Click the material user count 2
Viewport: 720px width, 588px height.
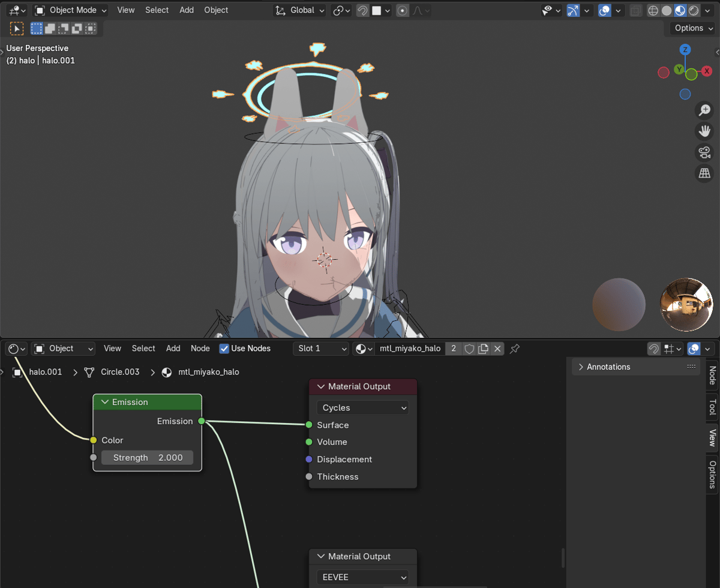point(454,349)
